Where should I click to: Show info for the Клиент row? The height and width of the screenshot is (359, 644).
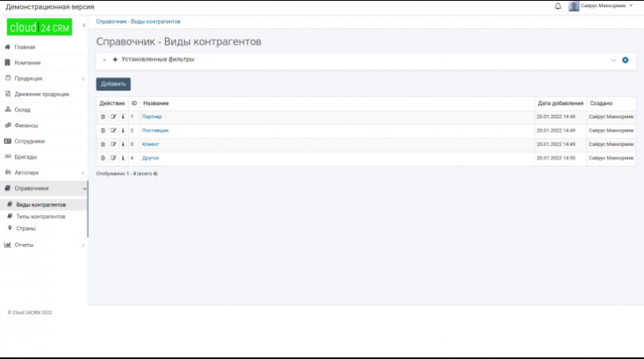coord(123,145)
